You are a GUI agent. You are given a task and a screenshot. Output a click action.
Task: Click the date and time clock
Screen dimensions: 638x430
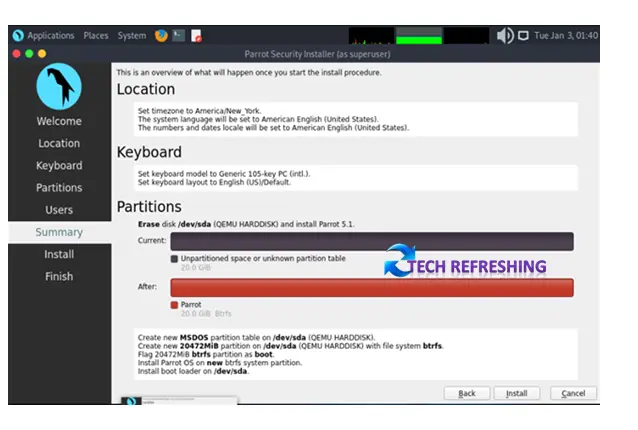[x=566, y=36]
